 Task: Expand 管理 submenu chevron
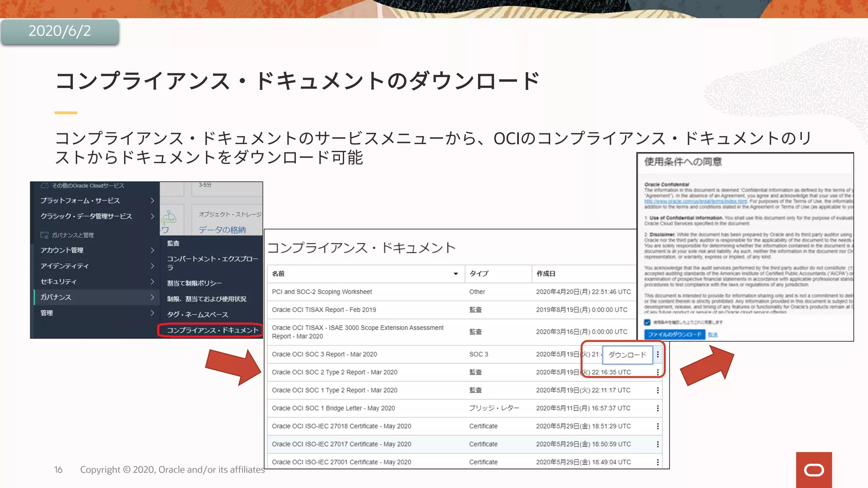coord(152,313)
